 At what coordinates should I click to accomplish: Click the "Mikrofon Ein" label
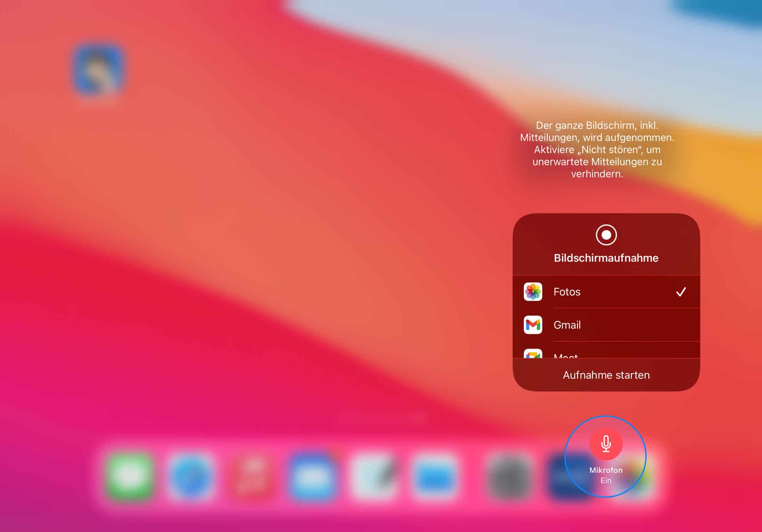pyautogui.click(x=606, y=475)
